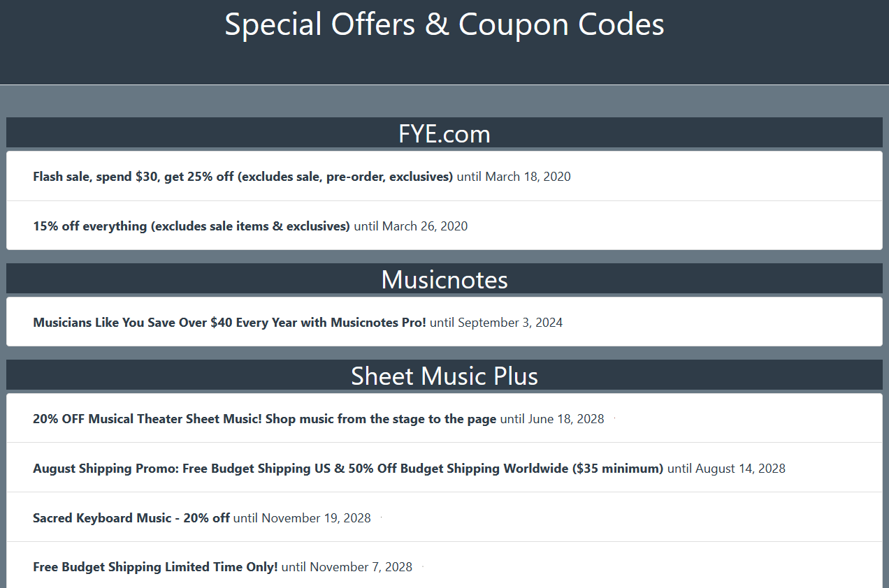Click the tiny dot after June 18, 2028

pyautogui.click(x=614, y=418)
